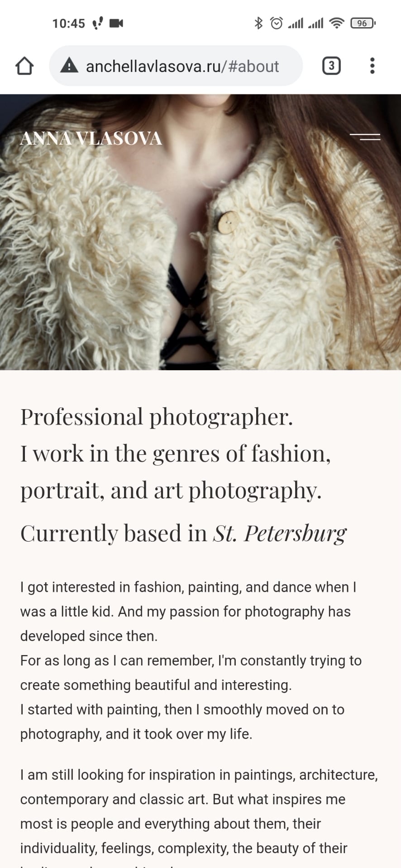Screen dimensions: 401x868
Task: Tap the battery level indicator
Action: coord(363,23)
